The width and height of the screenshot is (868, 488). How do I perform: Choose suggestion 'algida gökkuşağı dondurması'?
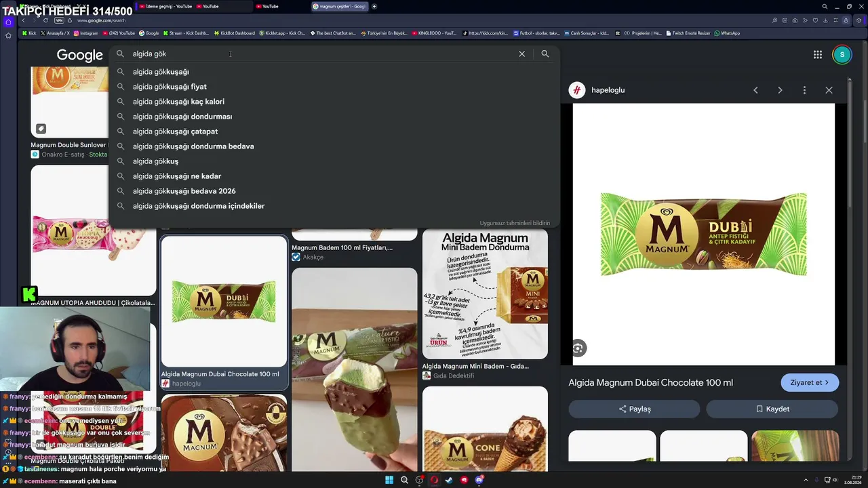pos(334,117)
